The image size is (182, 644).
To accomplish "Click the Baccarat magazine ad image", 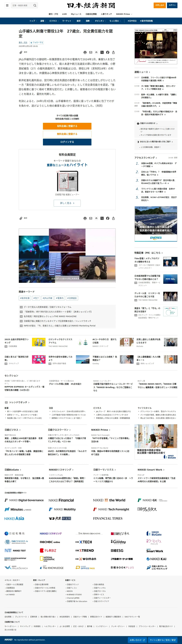I will pos(156,47).
